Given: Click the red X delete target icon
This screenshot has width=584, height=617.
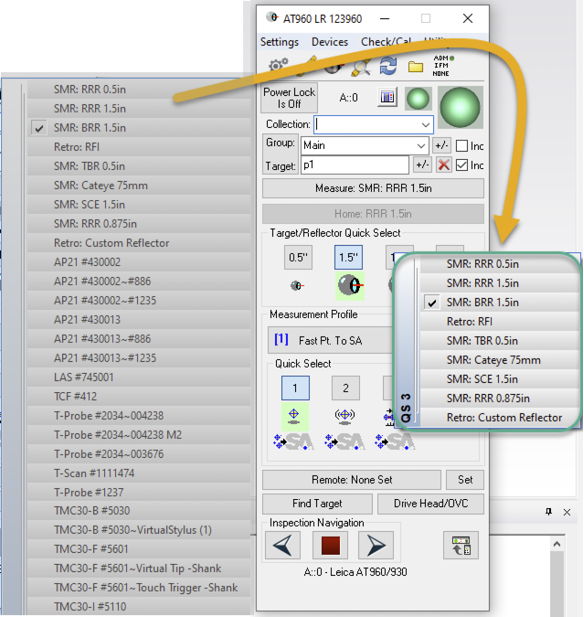Looking at the screenshot, I should pos(444,165).
